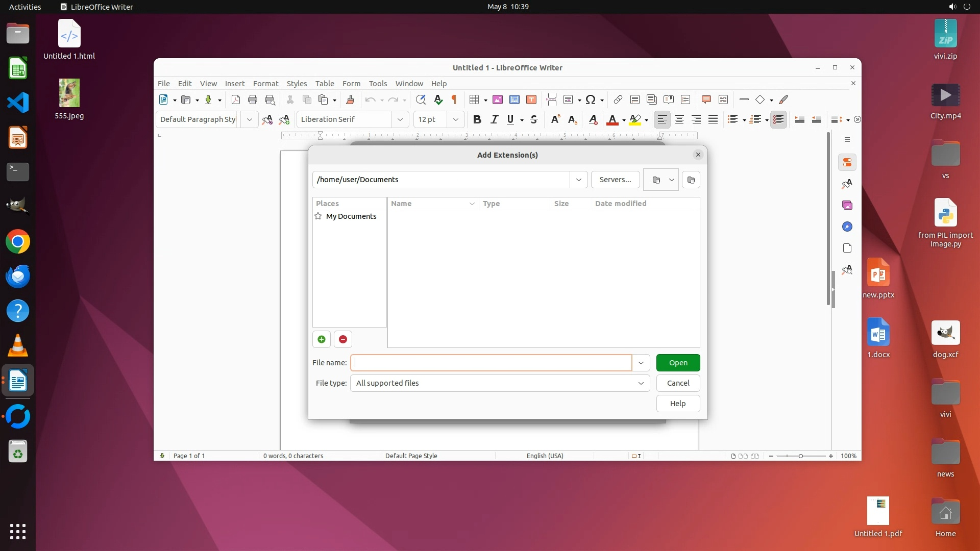The height and width of the screenshot is (551, 980).
Task: Toggle Italic formatting
Action: [x=494, y=119]
